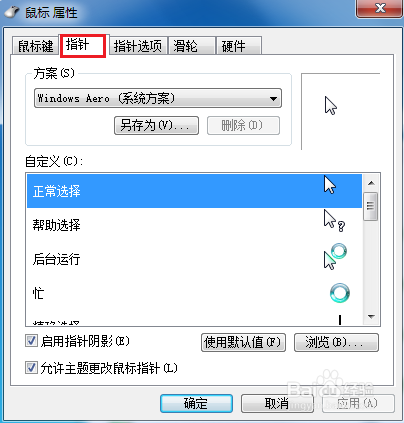This screenshot has width=404, height=423.
Task: Toggle 允许主题更改鼠标指针 checkbox
Action: click(x=31, y=368)
